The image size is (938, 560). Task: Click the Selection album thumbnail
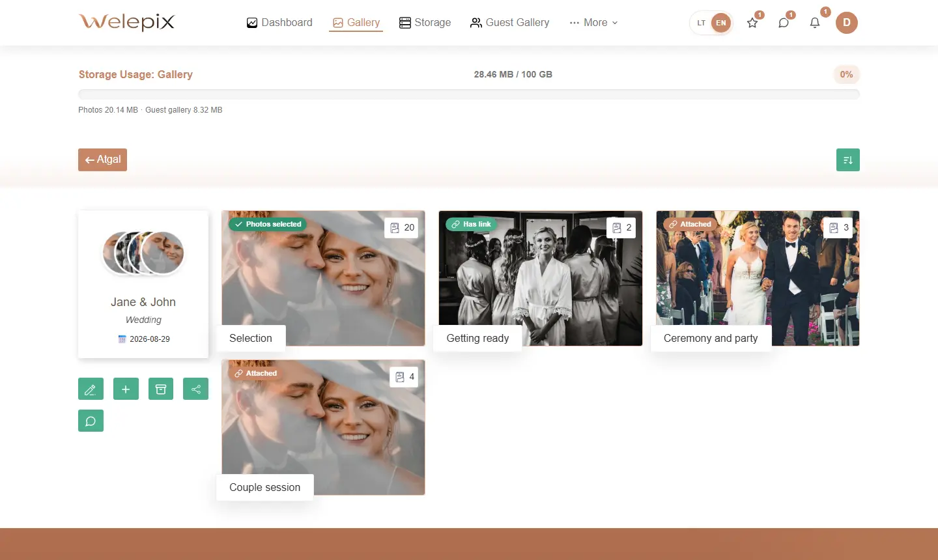pos(323,278)
